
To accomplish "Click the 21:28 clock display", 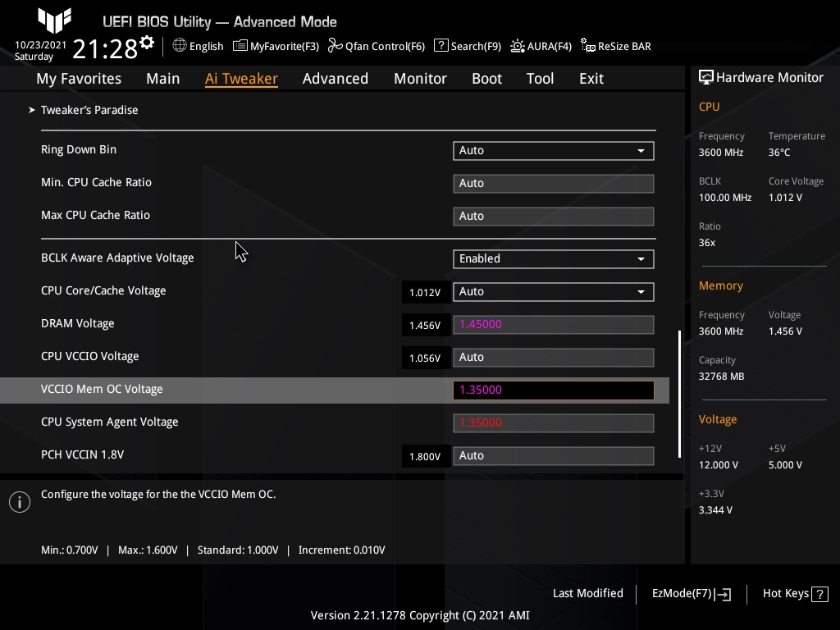I will point(105,48).
